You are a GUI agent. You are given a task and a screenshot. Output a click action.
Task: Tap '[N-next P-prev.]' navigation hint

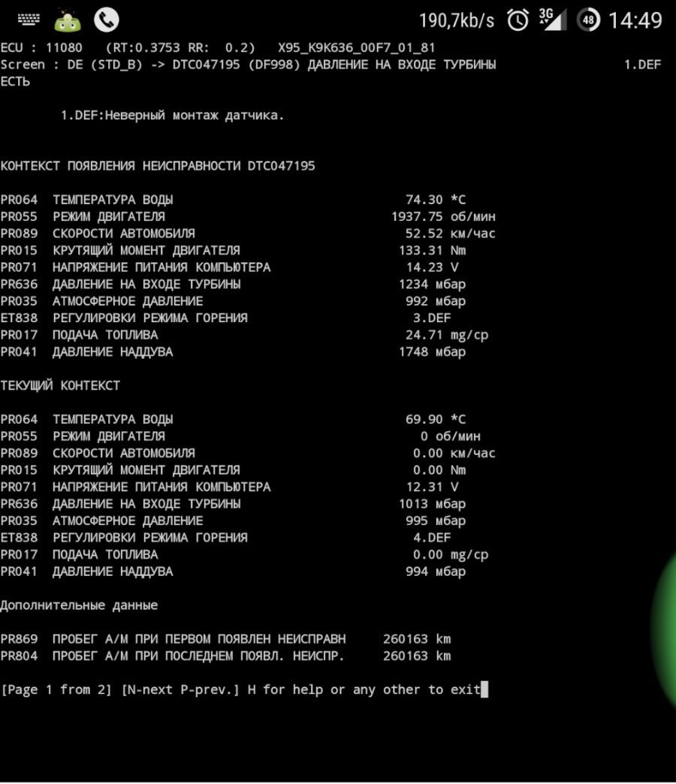click(x=180, y=690)
